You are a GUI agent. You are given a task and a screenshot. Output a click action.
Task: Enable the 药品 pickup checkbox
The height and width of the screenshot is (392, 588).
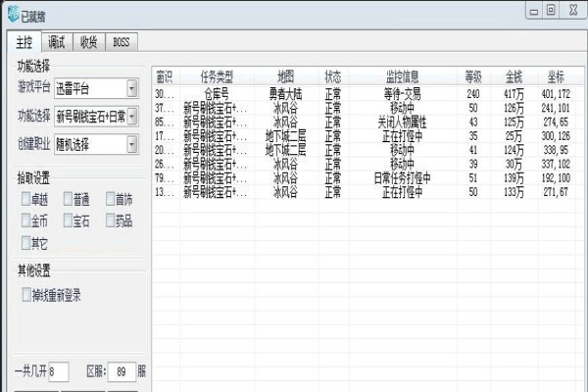110,220
